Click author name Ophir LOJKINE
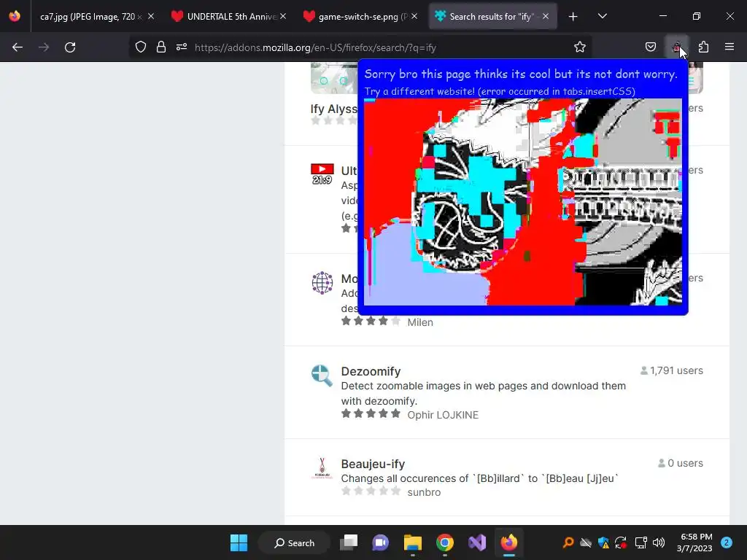The height and width of the screenshot is (560, 747). 443,415
